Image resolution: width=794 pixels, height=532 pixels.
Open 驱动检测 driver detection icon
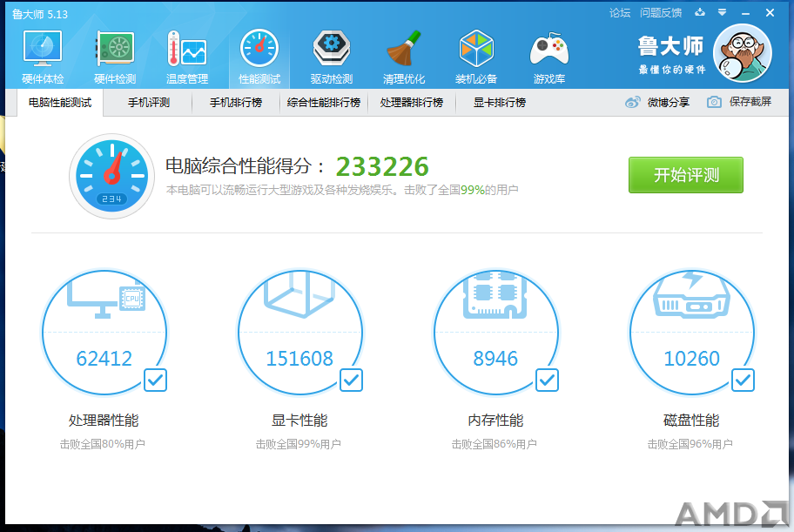(332, 49)
